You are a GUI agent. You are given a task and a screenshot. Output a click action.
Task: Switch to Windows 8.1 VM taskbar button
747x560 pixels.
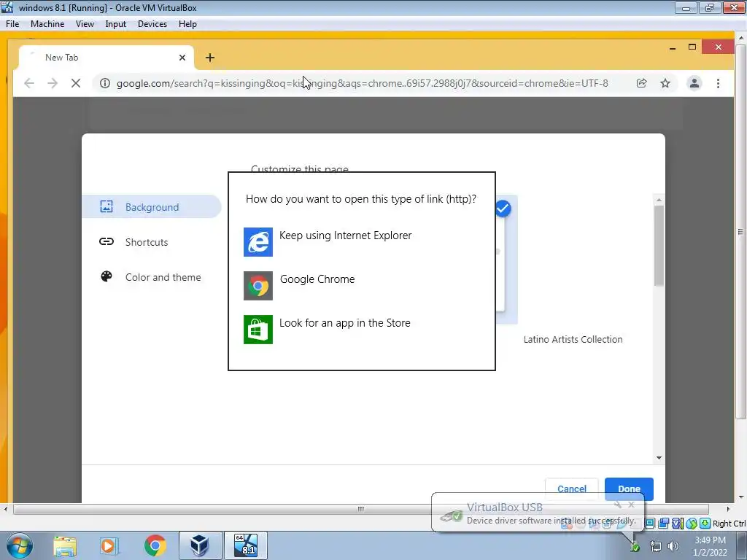click(245, 545)
